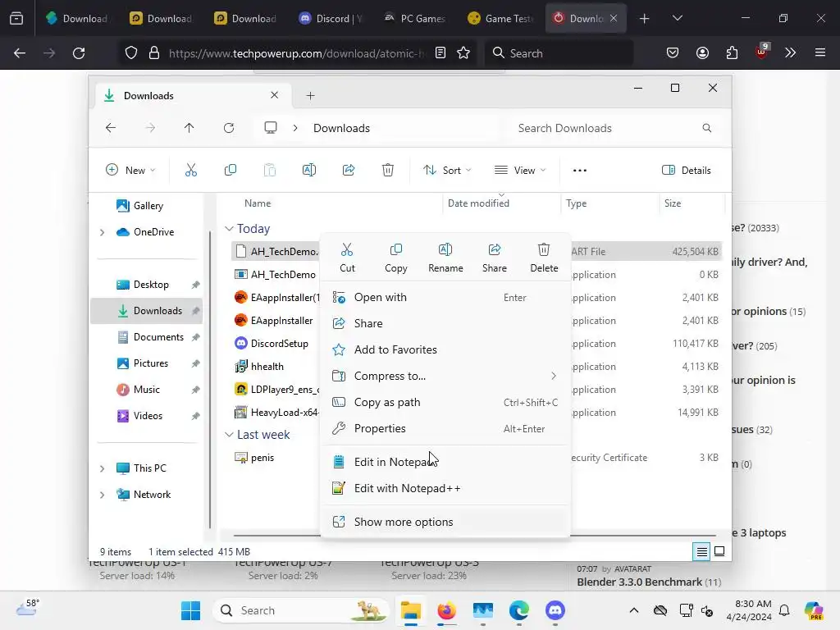
Task: Save the page to Pocket with the Pocket icon
Action: pos(673,53)
